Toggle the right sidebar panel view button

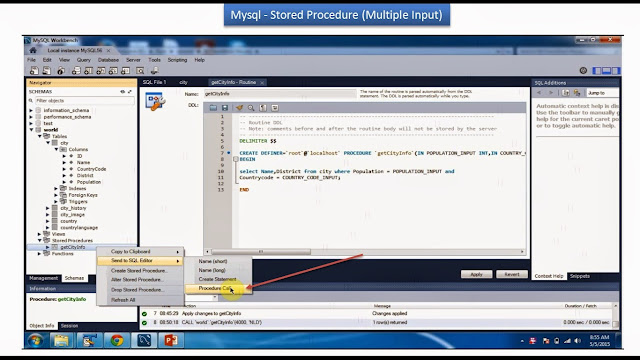pos(616,71)
